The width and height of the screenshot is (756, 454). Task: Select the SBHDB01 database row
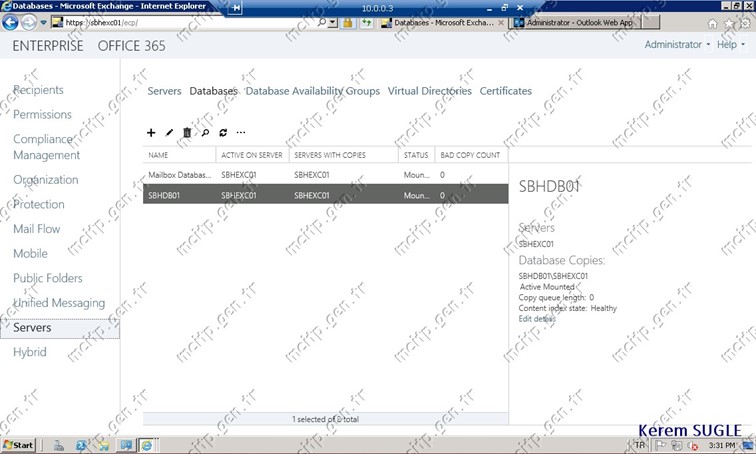[x=325, y=194]
